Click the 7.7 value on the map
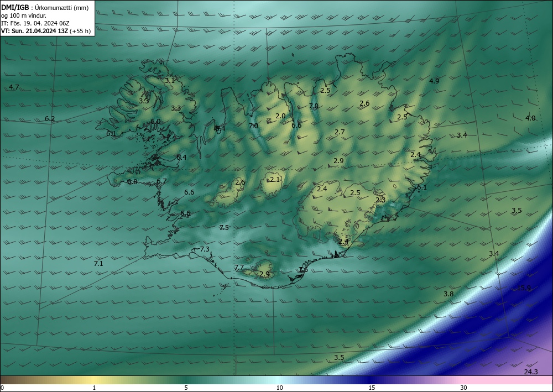This screenshot has height=392, width=553. pyautogui.click(x=239, y=268)
